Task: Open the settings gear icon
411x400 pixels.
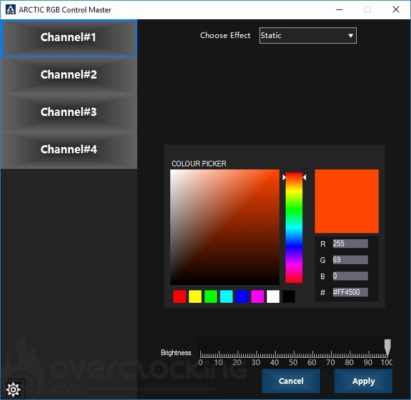Action: tap(13, 389)
